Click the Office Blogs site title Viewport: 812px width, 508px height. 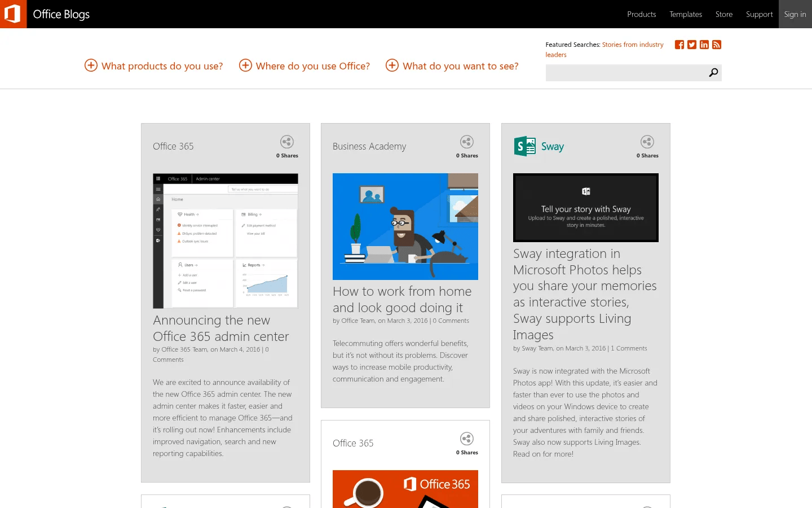pos(61,14)
